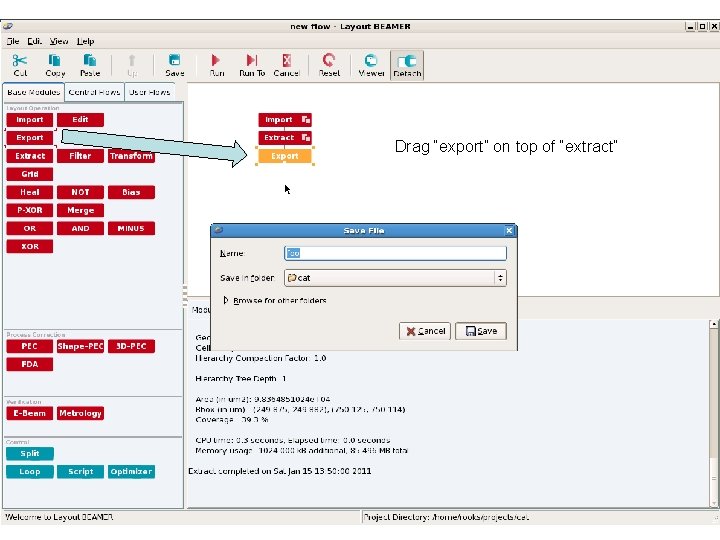Click the Optimizer control module
Viewport: 720px width, 540px height.
[x=131, y=472]
